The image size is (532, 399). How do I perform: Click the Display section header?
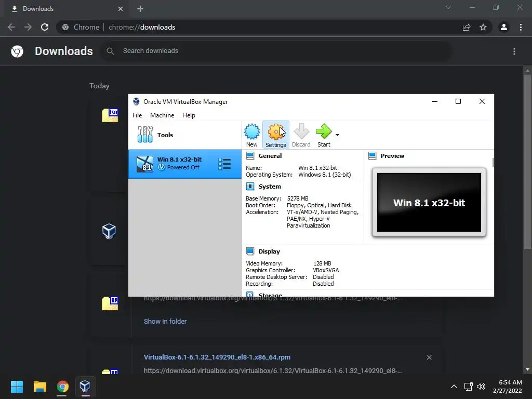coord(269,251)
